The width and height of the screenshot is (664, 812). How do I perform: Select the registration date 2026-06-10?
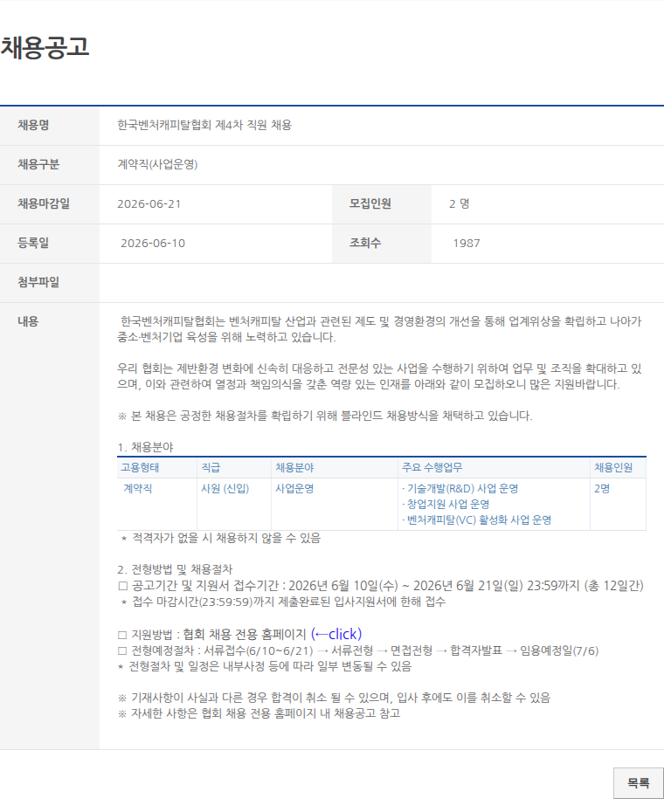[153, 244]
